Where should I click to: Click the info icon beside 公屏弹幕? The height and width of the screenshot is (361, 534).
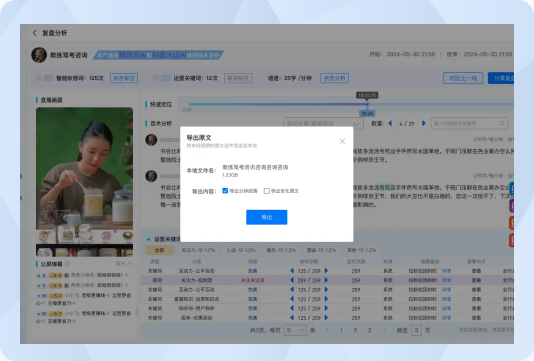coord(67,264)
